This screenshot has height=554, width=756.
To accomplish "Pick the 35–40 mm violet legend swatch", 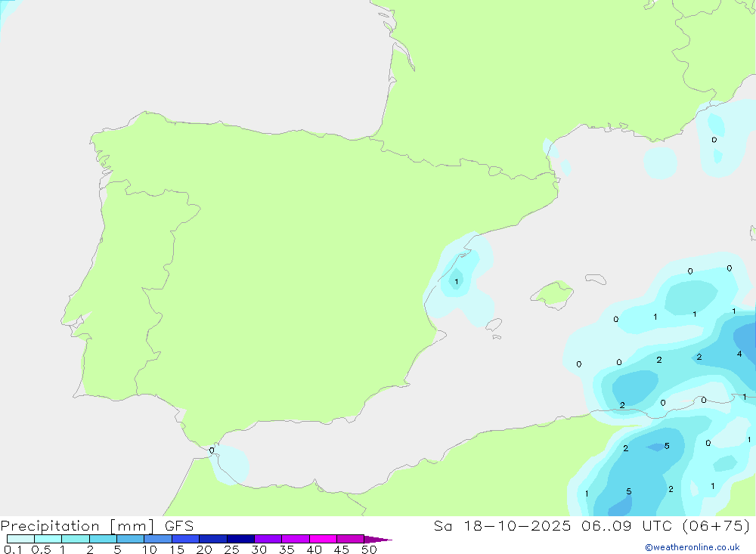I will [x=295, y=539].
